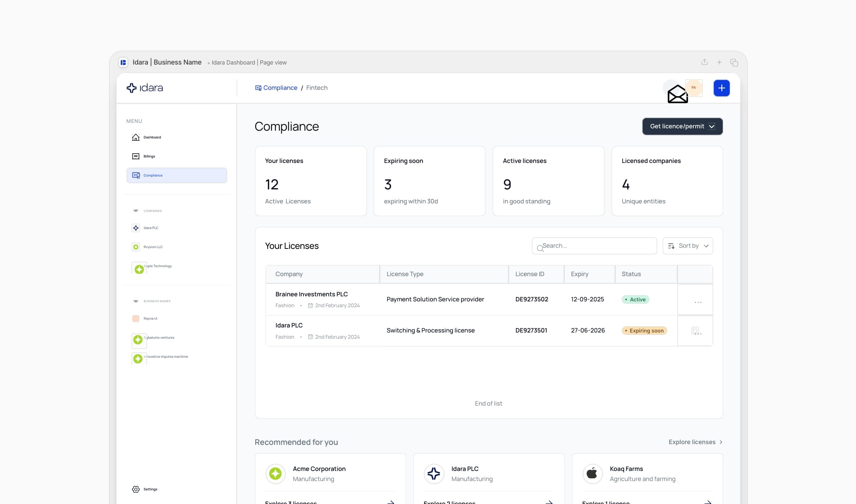Open the Get licence/permit dropdown

pyautogui.click(x=682, y=126)
